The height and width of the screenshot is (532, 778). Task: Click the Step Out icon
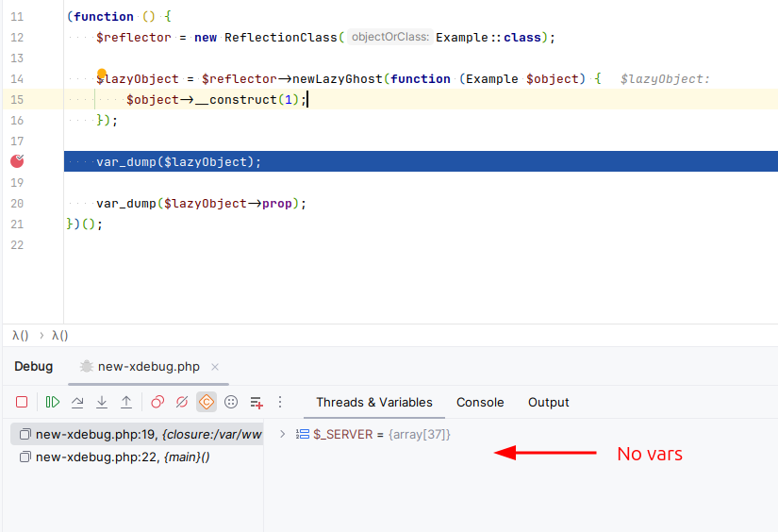(x=126, y=402)
